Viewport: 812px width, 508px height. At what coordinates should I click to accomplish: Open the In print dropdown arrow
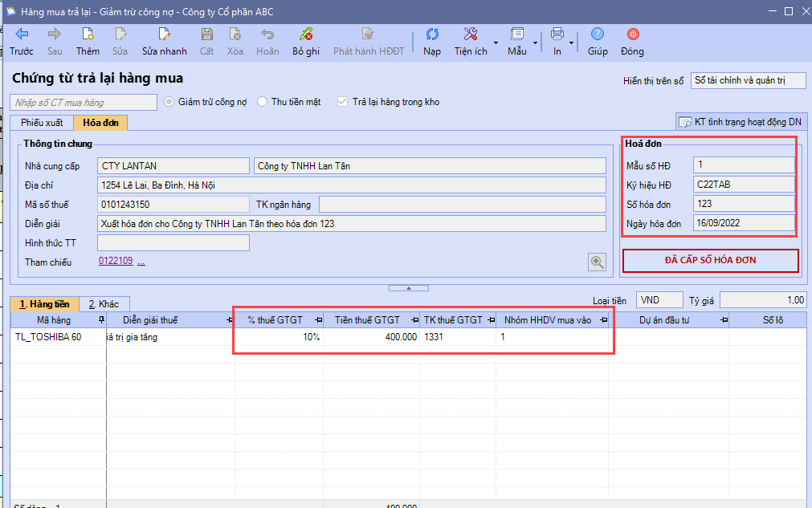click(x=571, y=42)
